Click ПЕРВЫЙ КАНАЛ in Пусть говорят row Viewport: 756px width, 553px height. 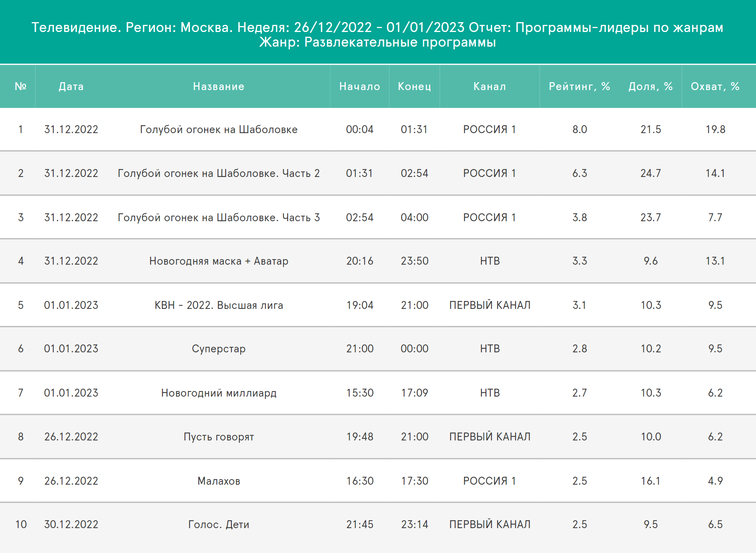click(x=490, y=437)
